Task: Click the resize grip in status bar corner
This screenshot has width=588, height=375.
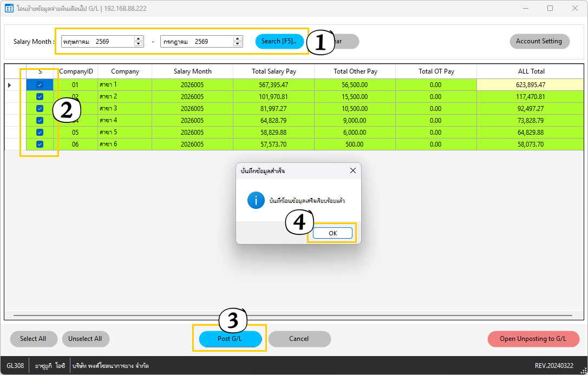Action: click(583, 371)
